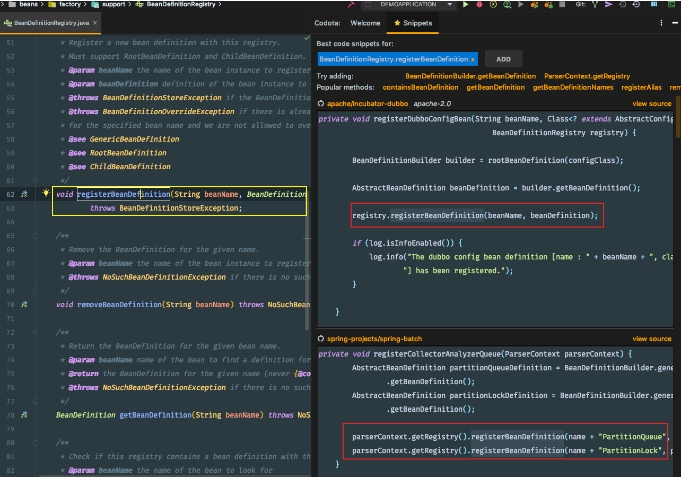The image size is (681, 477).
Task: Select the Snippets tab
Action: 413,23
